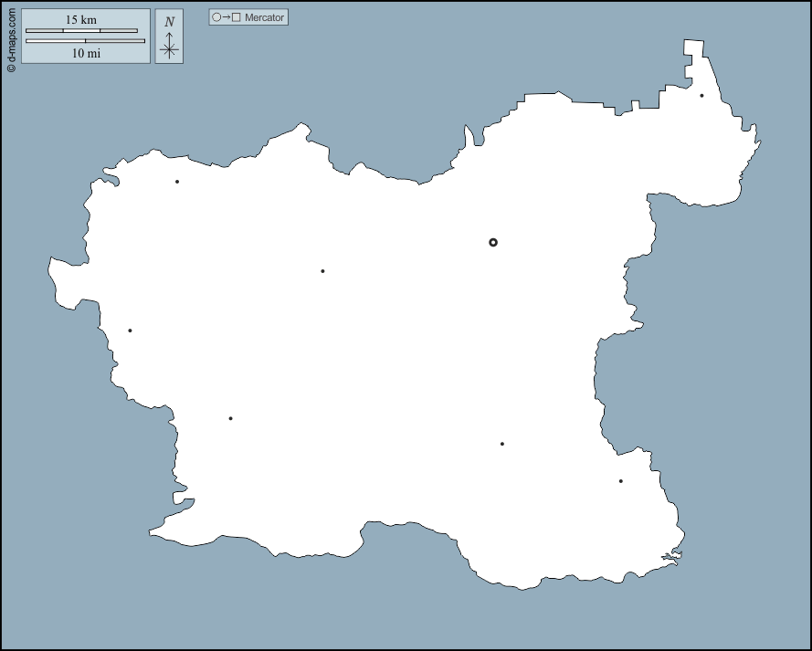This screenshot has height=651, width=812.
Task: Click the narrow northeastern panhandle of the territory
Action: coord(694,64)
